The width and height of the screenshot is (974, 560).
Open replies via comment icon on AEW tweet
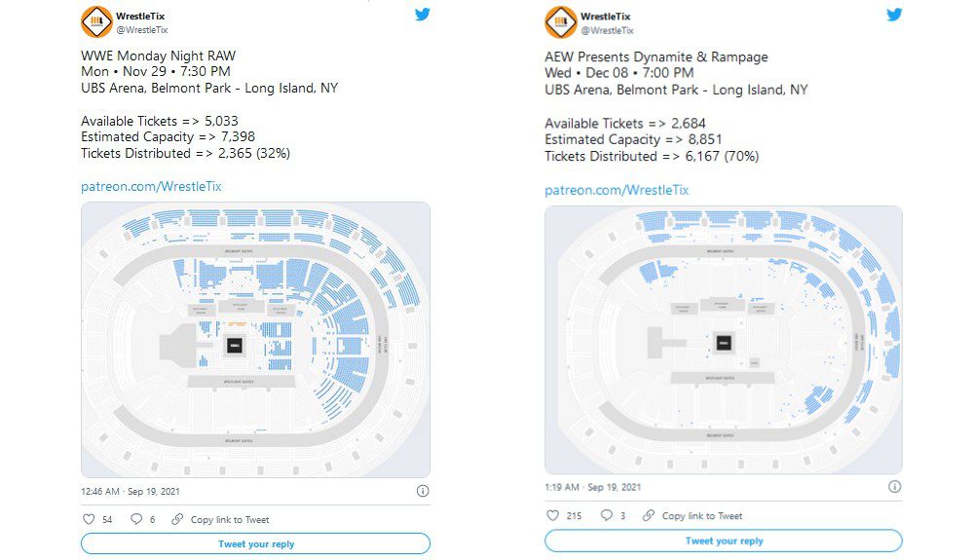click(606, 515)
